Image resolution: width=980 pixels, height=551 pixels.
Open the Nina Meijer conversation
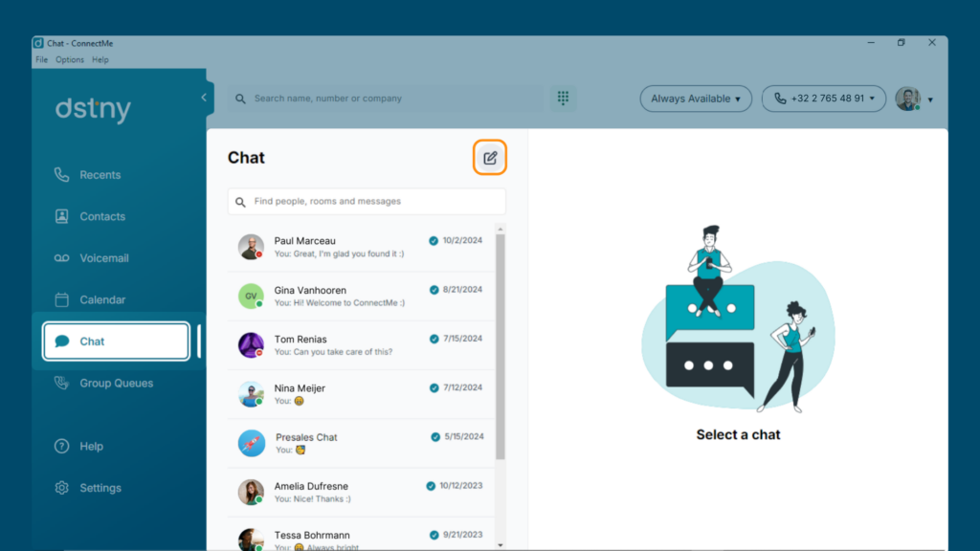[361, 394]
